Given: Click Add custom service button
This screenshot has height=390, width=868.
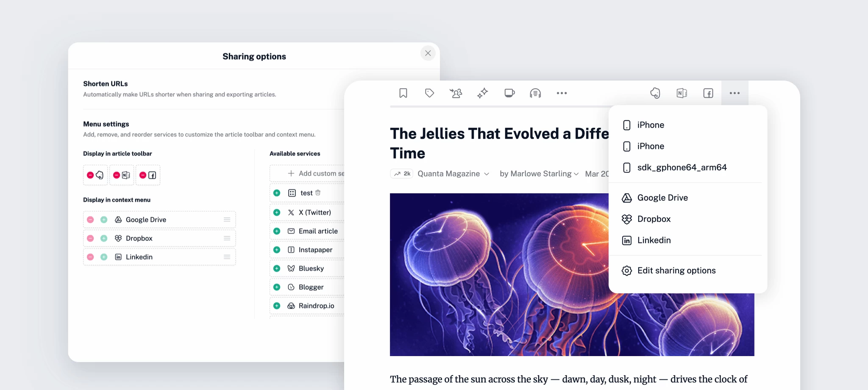Looking at the screenshot, I should (316, 173).
